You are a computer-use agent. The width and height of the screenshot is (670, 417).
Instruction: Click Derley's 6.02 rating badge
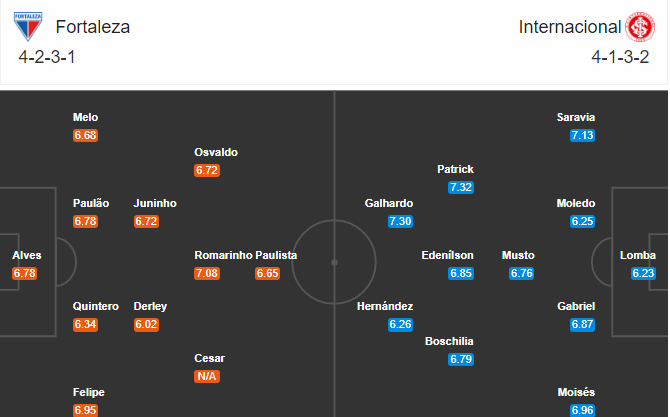pyautogui.click(x=146, y=324)
